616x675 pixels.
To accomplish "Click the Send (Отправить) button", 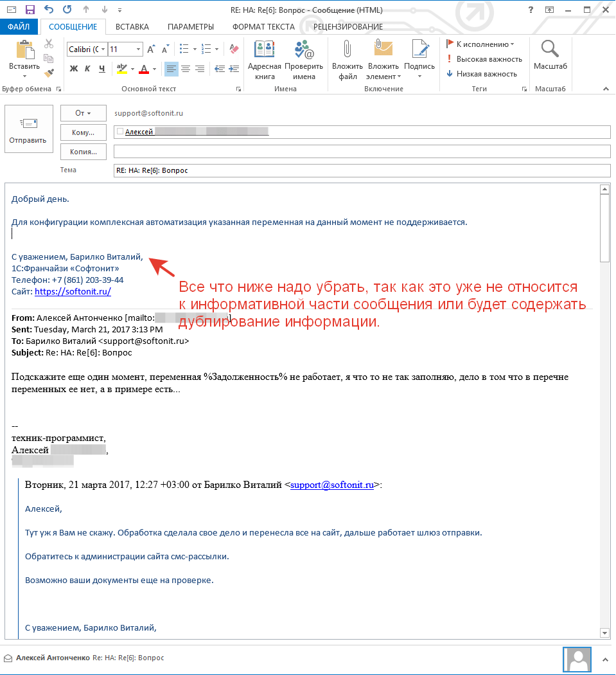I will 28,129.
